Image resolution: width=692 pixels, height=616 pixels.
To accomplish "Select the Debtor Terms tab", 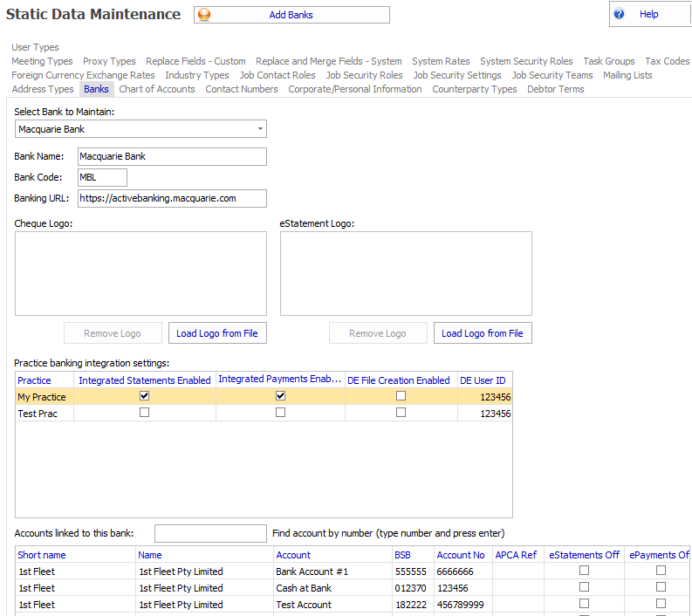I will click(555, 89).
